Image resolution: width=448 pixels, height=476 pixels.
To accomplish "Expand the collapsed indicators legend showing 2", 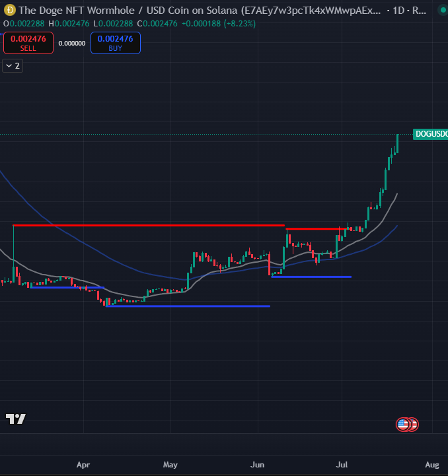I will 13,66.
